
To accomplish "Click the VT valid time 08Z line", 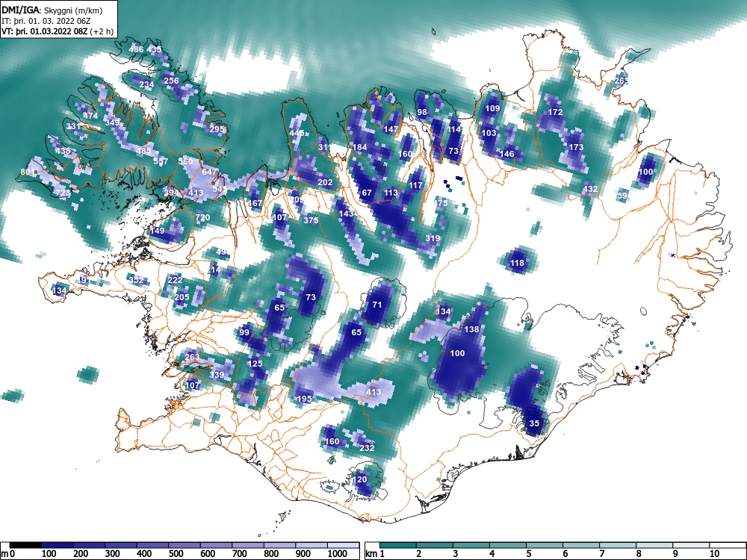I will coord(58,32).
